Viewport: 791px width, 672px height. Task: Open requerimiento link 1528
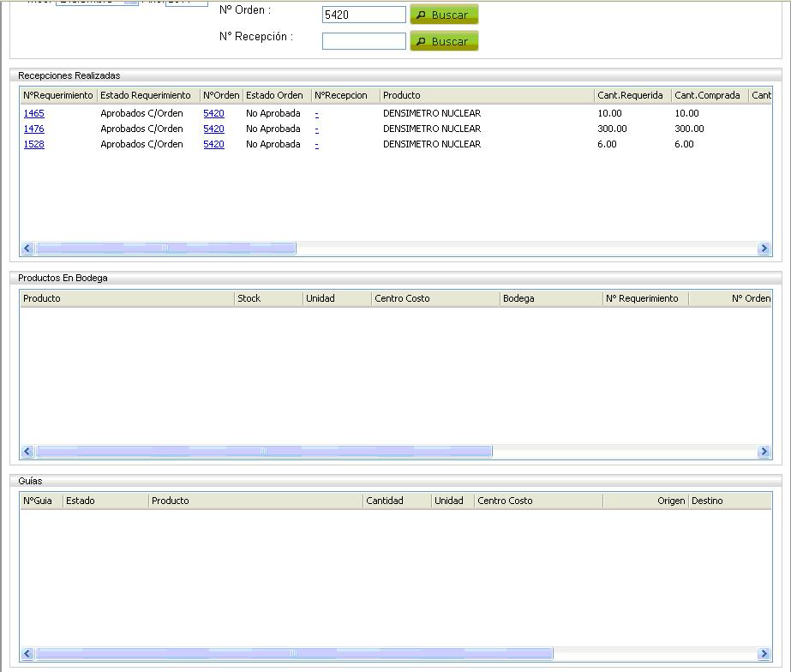click(x=33, y=144)
